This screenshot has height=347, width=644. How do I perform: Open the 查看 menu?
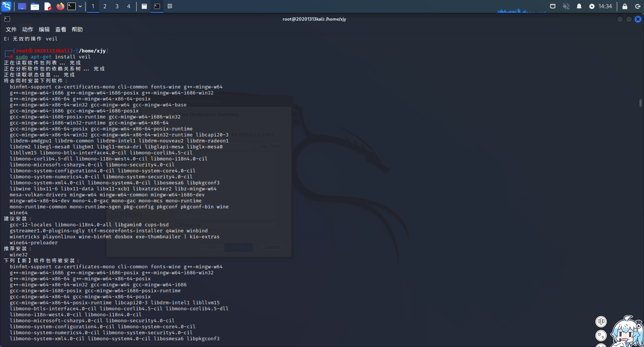tap(61, 30)
